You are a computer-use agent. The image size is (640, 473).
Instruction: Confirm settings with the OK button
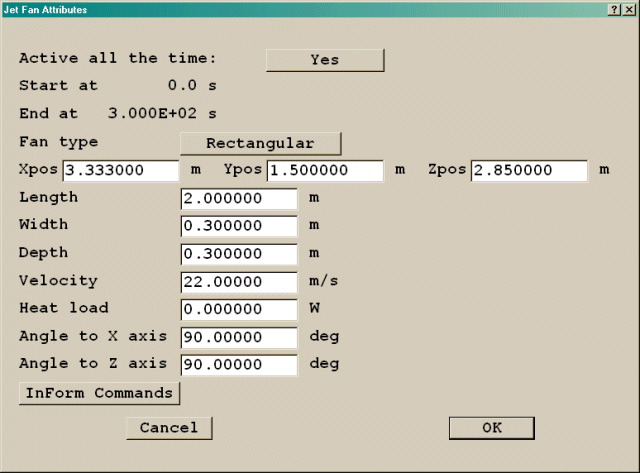click(x=491, y=428)
